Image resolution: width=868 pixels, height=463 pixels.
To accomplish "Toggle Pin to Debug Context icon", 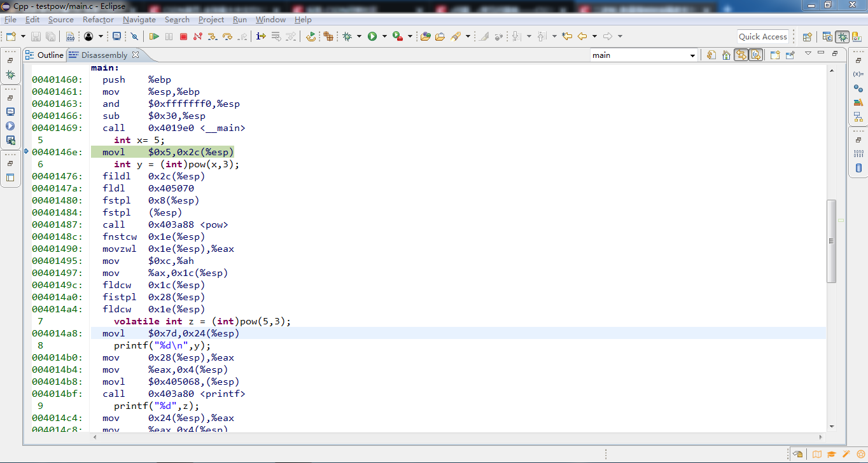I will click(x=790, y=55).
